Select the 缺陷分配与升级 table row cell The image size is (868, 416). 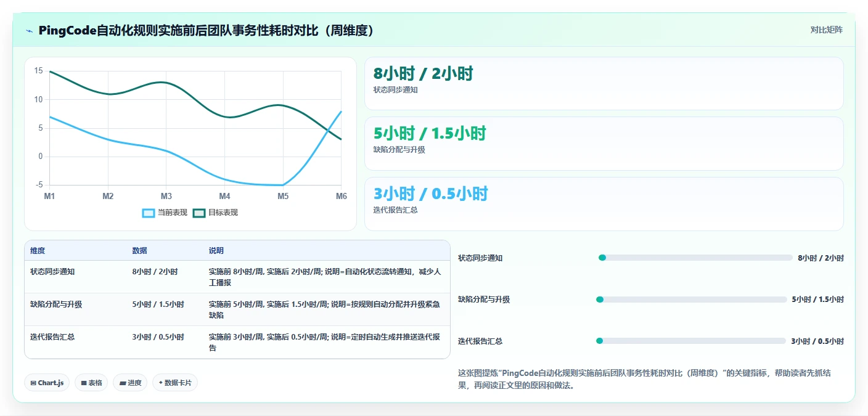(x=56, y=304)
